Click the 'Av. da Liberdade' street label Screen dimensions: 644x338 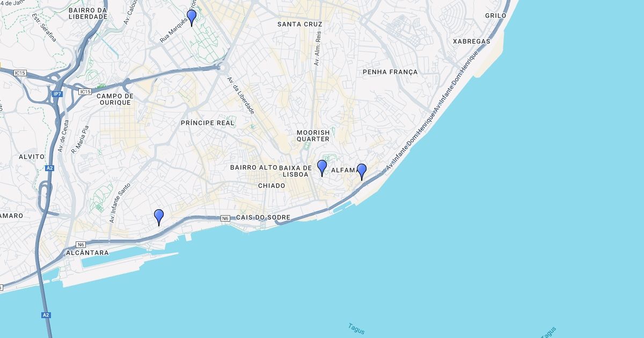240,95
